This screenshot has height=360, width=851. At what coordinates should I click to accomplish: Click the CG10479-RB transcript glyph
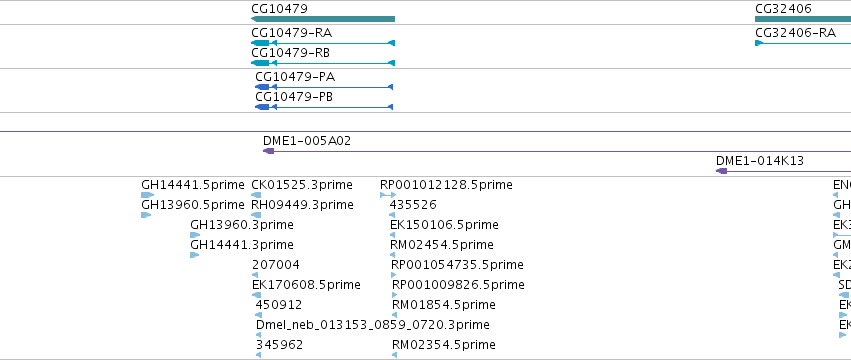[x=323, y=63]
